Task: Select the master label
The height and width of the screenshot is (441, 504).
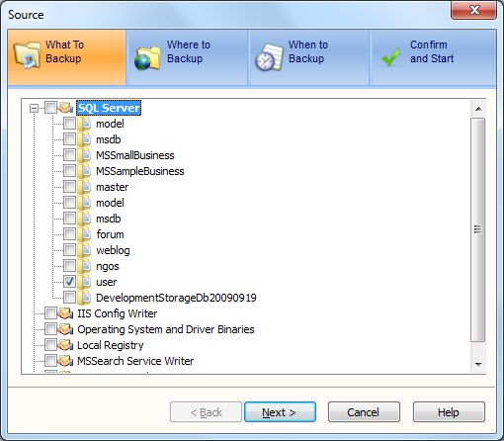Action: tap(112, 187)
